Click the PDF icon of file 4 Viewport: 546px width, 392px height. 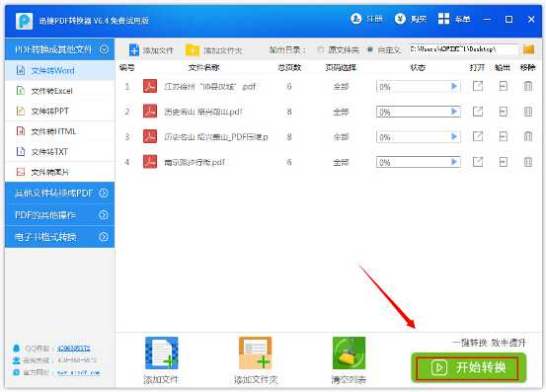[x=150, y=162]
